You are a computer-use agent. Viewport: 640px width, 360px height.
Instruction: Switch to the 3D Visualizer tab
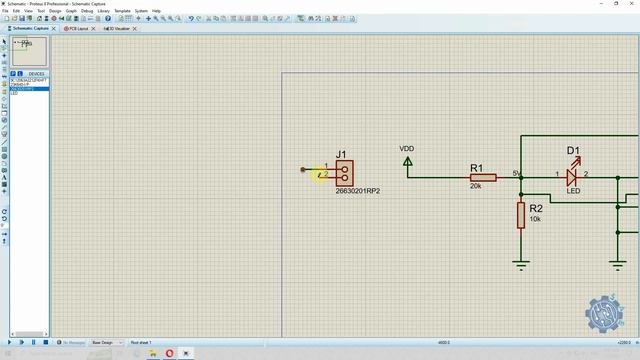[116, 29]
